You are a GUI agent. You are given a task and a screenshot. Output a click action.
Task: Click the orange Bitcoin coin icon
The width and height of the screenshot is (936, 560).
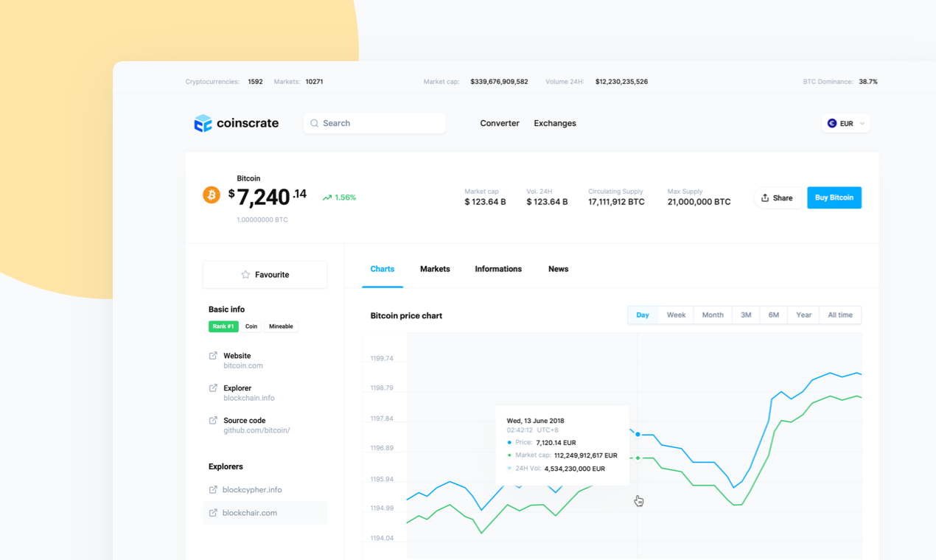point(212,195)
